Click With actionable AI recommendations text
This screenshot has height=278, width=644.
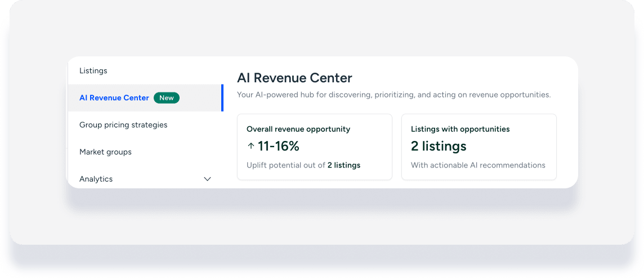point(478,165)
